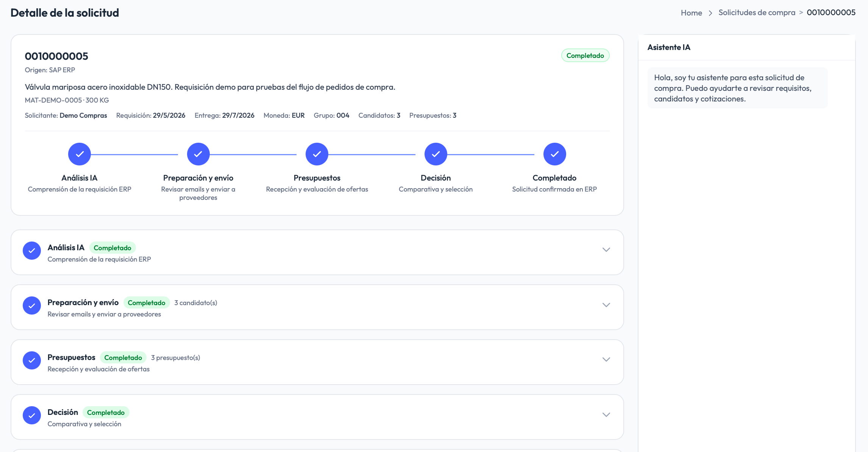Click the Decisión stepper check circle
Viewport: 868px width, 452px height.
click(x=436, y=154)
